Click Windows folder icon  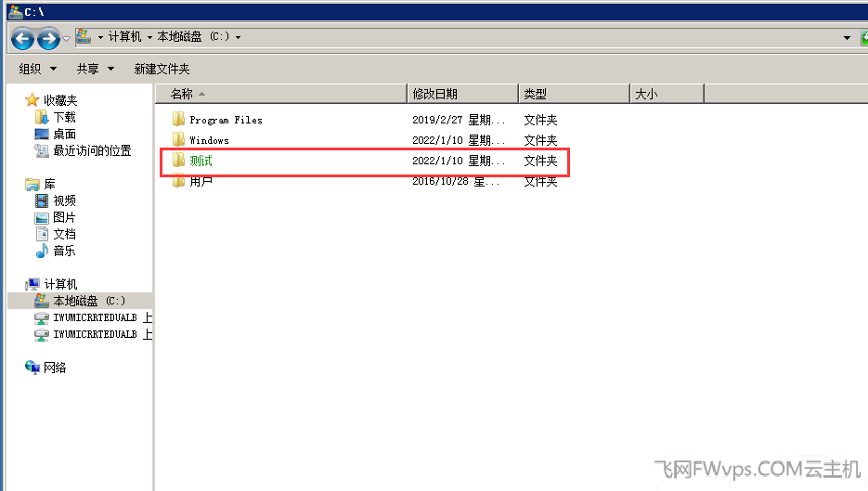(178, 139)
